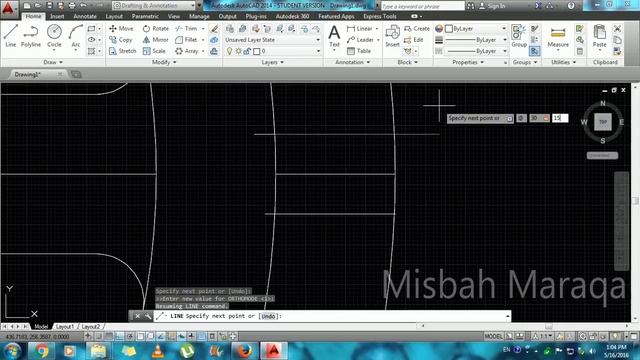Activate the Scale command

coord(154,51)
